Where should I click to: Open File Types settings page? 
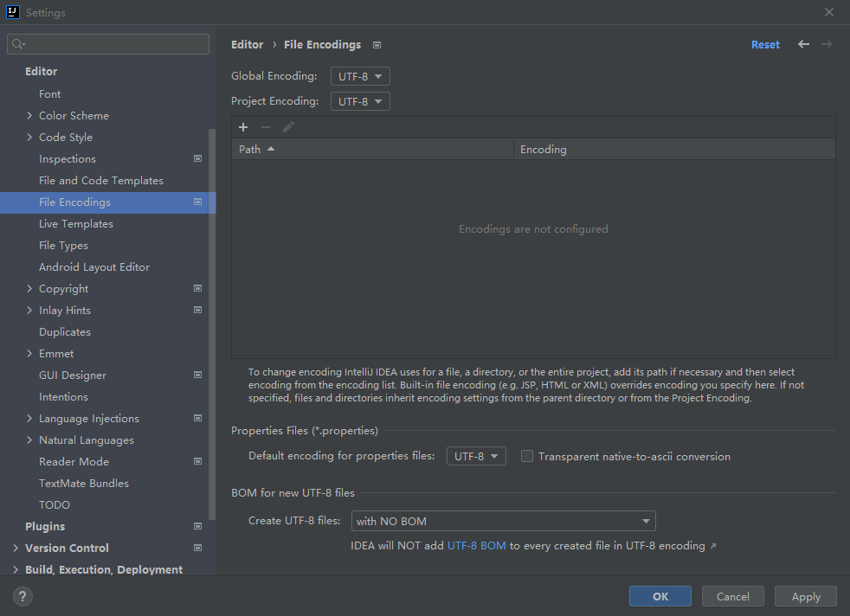(x=63, y=246)
